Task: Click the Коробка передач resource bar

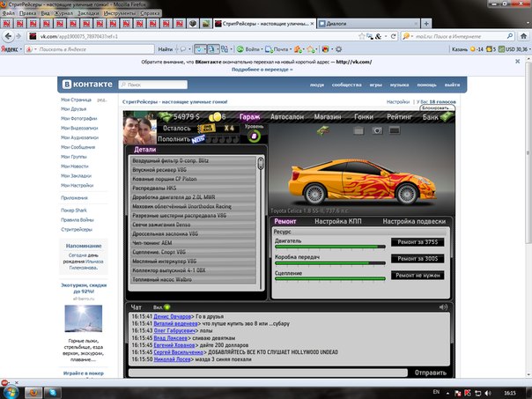Action: pyautogui.click(x=330, y=263)
